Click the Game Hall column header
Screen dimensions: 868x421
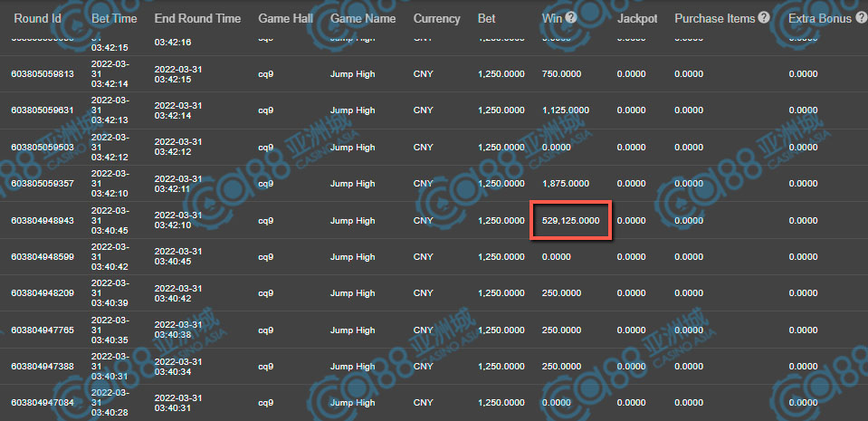[x=286, y=18]
